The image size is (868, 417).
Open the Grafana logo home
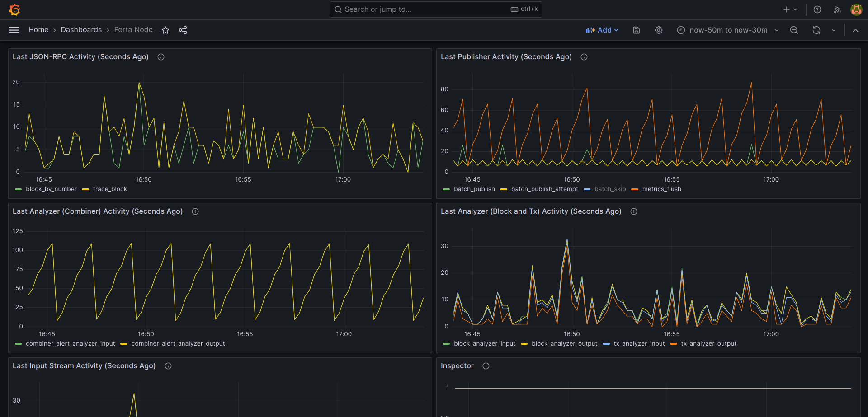[14, 9]
